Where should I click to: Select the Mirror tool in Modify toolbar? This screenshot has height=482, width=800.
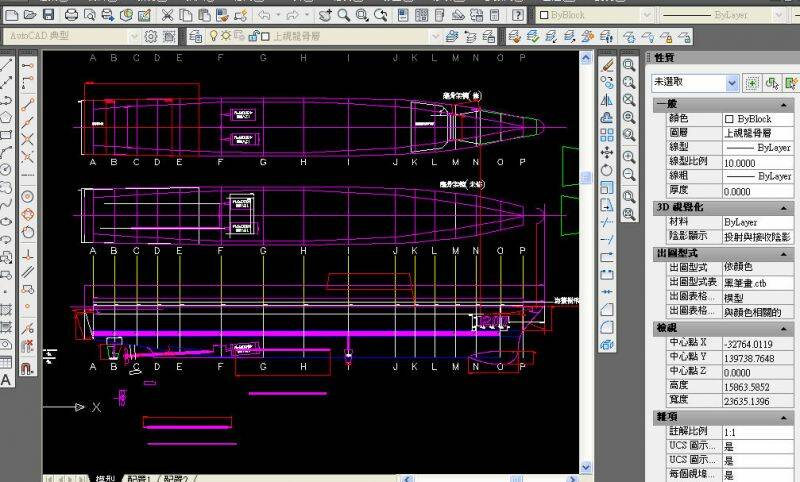[x=607, y=99]
